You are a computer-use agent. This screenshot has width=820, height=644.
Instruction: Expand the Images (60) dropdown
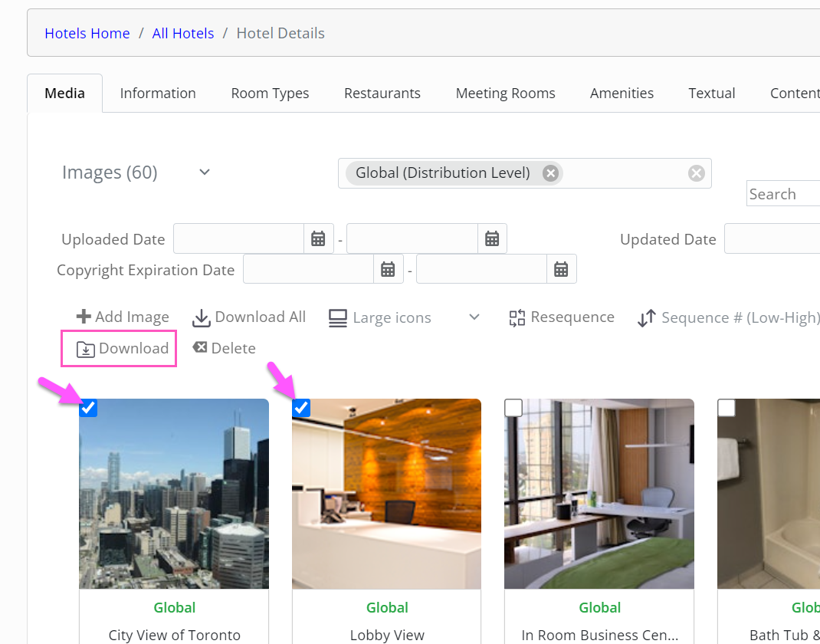point(204,172)
